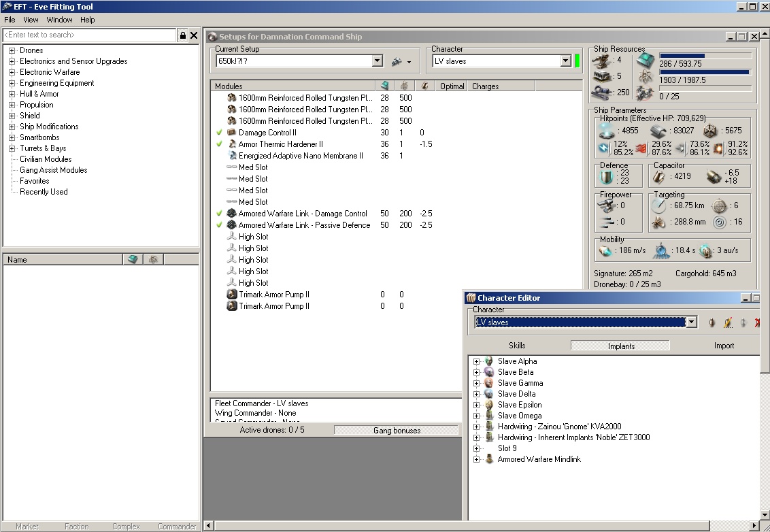The height and width of the screenshot is (532, 770).
Task: Click the Damage Control II module icon
Action: (x=232, y=133)
